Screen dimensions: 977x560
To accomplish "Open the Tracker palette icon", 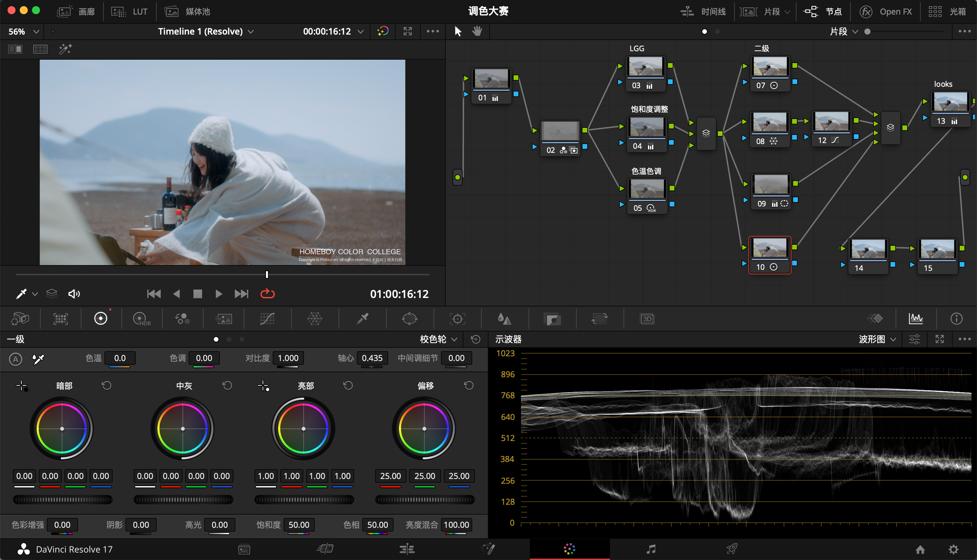I will (457, 319).
